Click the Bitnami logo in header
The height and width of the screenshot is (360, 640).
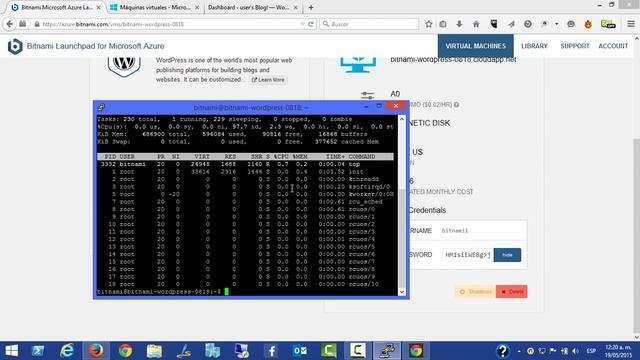15,46
